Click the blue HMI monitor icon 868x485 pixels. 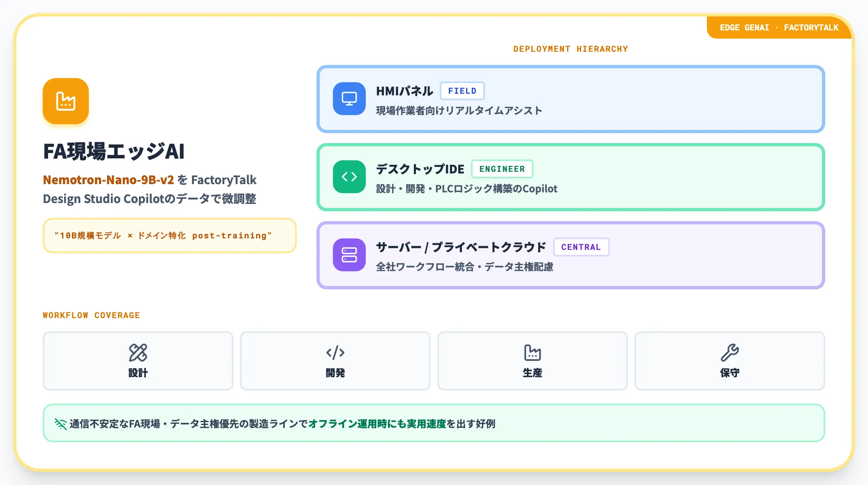[349, 99]
